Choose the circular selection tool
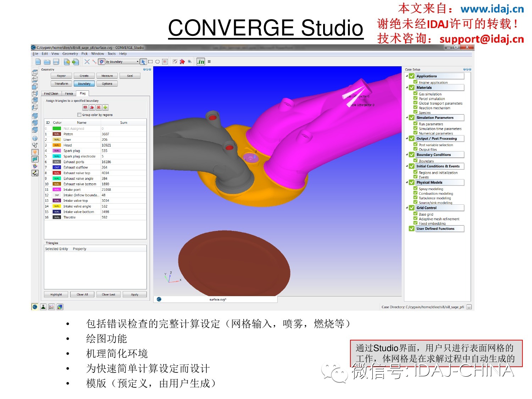This screenshot has width=532, height=399. tap(157, 62)
